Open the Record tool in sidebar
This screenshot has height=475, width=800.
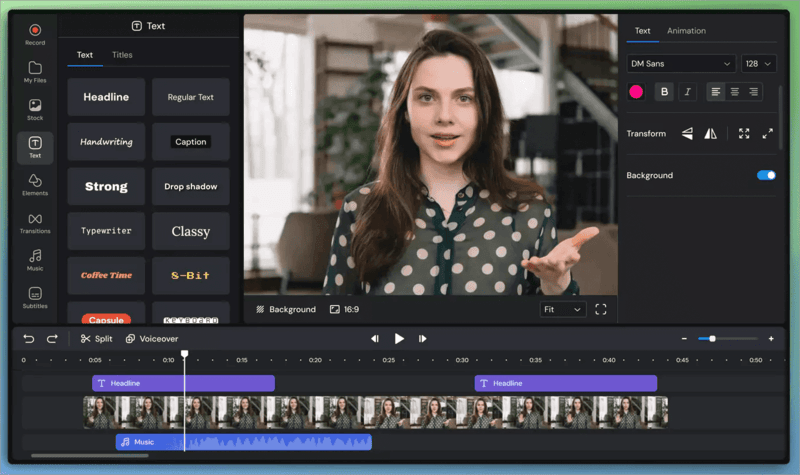click(x=35, y=34)
